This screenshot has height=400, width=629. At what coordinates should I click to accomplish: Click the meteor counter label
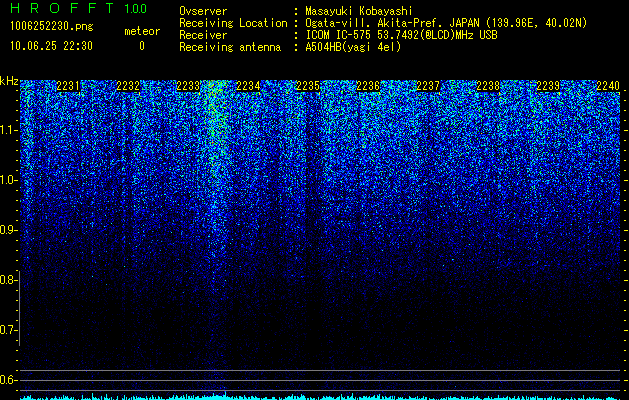142,31
